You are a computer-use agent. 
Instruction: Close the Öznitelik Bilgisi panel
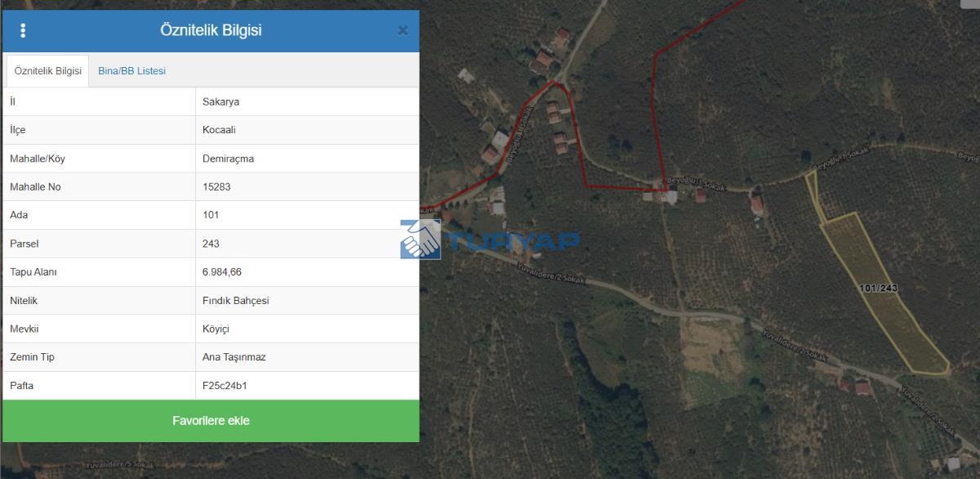(403, 30)
